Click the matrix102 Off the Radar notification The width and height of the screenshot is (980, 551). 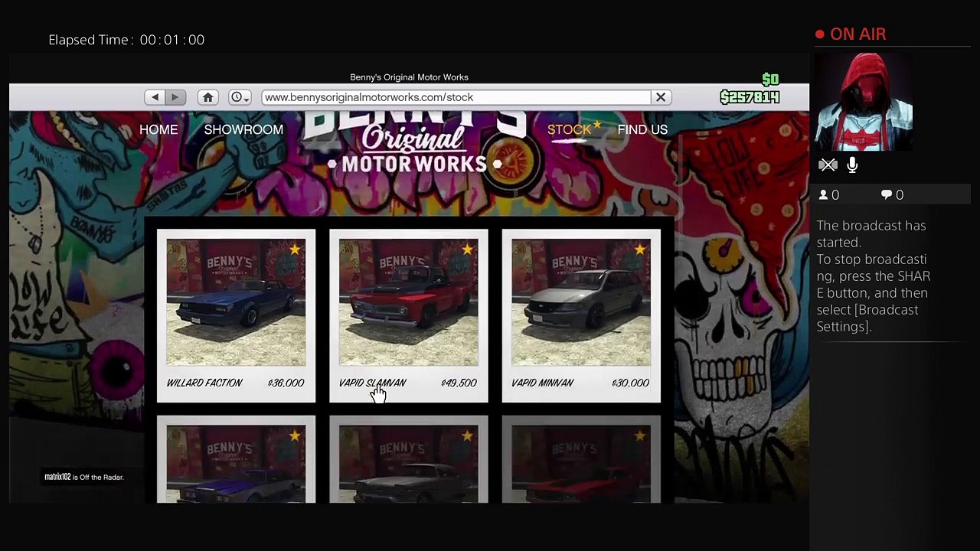tap(83, 477)
